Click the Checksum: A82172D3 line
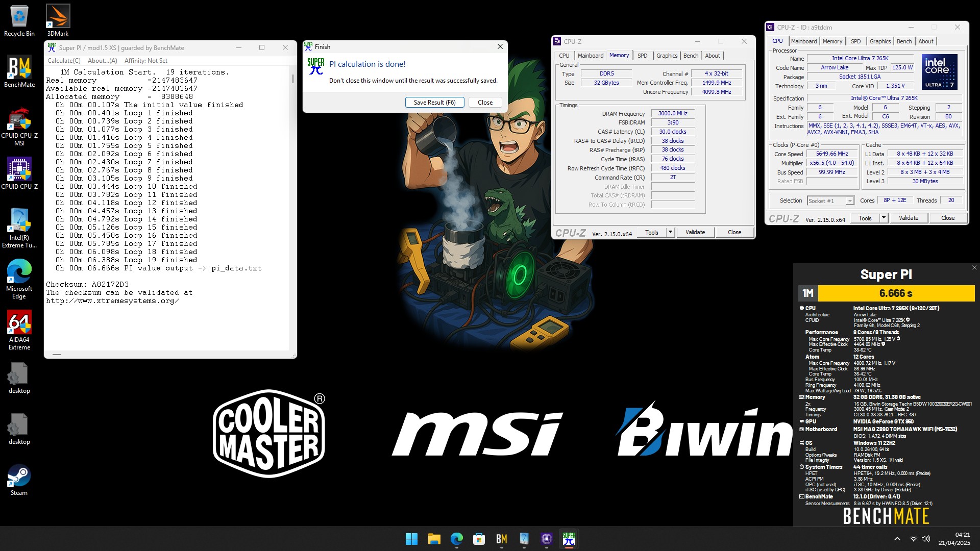Viewport: 980px width, 551px height. 87,285
